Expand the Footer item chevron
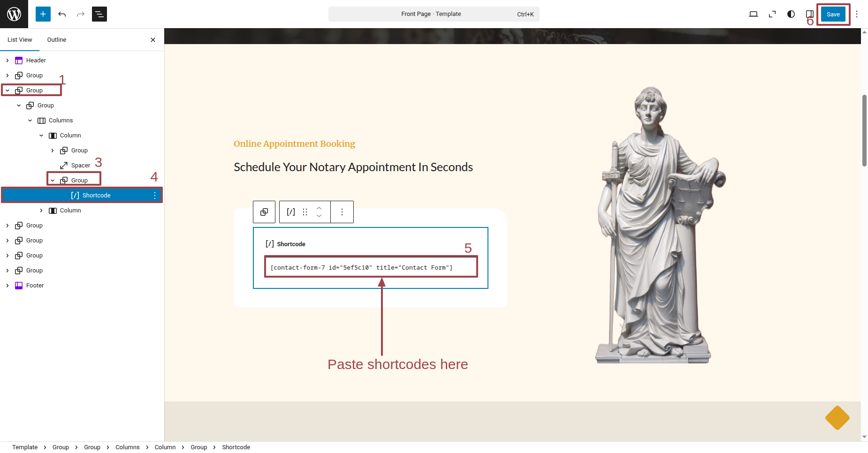 click(8, 286)
